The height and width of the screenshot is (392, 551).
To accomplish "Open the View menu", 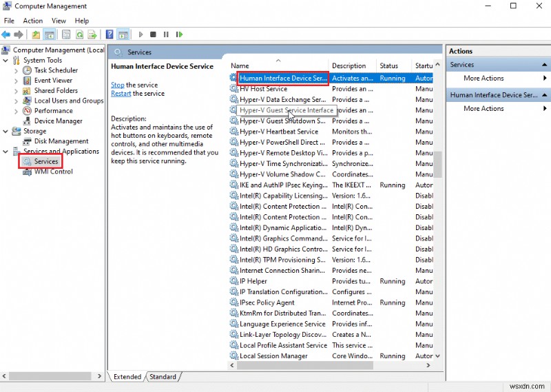I will (59, 21).
